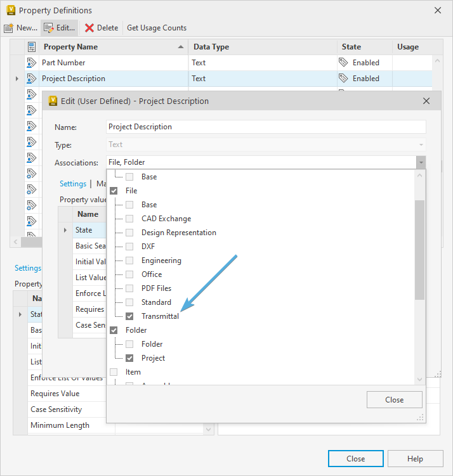Click scroll down arrow in lower properties grid
This screenshot has width=453, height=476.
click(x=209, y=429)
